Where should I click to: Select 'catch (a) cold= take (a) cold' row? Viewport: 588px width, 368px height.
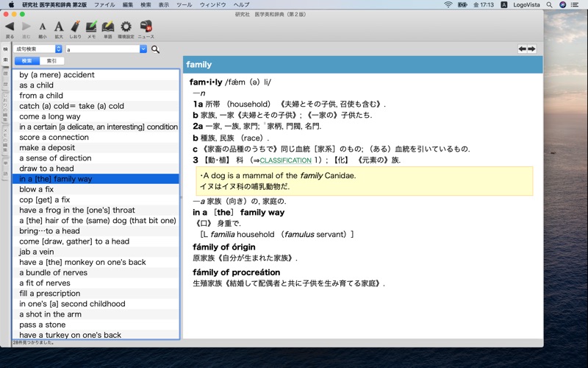96,106
